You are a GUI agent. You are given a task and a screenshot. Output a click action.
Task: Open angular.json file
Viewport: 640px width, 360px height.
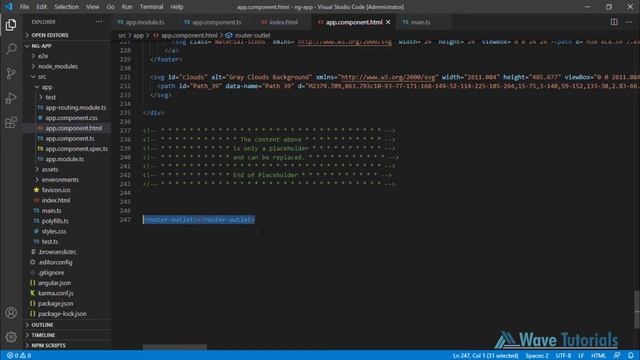(54, 282)
